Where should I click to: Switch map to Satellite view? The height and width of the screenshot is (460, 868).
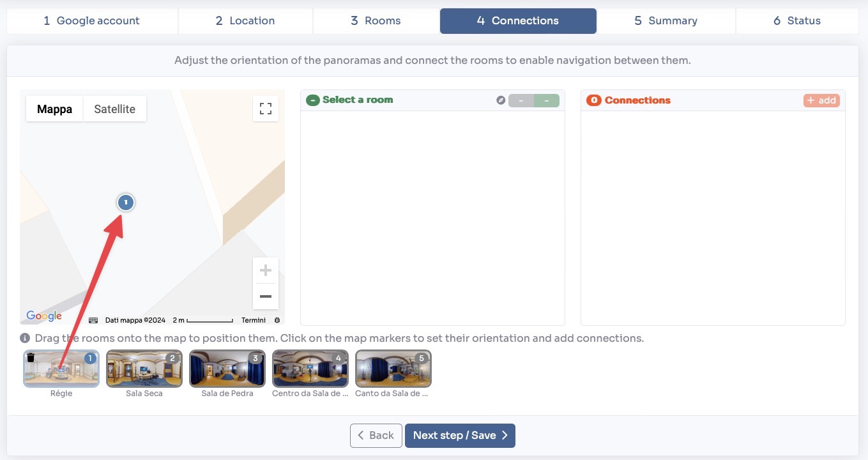click(114, 109)
